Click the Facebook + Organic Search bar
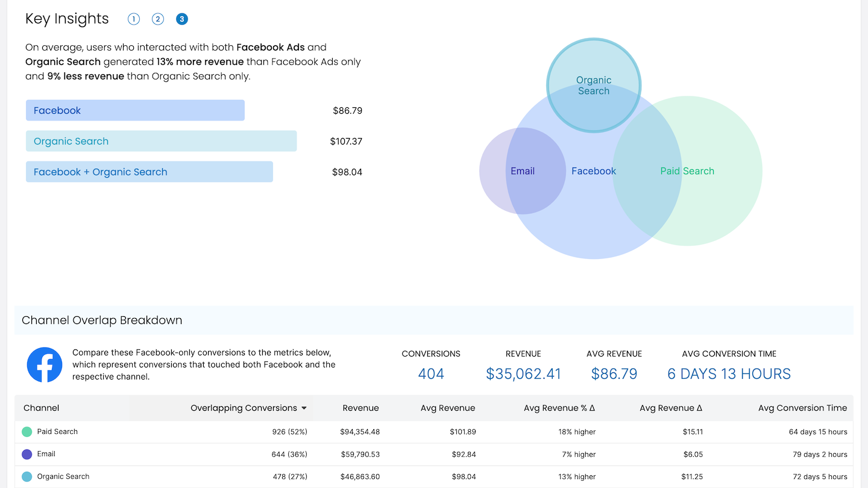The image size is (868, 488). 149,172
